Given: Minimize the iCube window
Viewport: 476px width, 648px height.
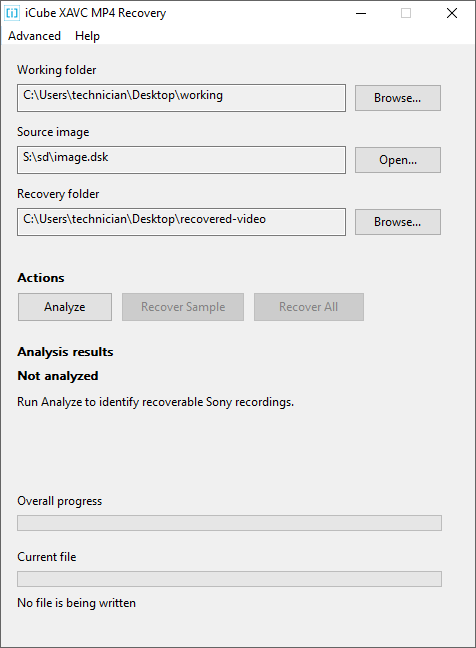Looking at the screenshot, I should [361, 13].
